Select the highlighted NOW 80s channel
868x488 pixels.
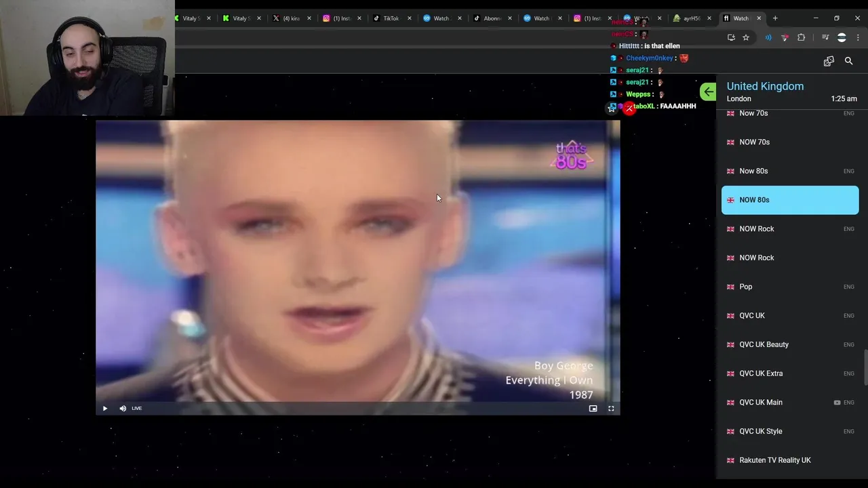coord(790,200)
